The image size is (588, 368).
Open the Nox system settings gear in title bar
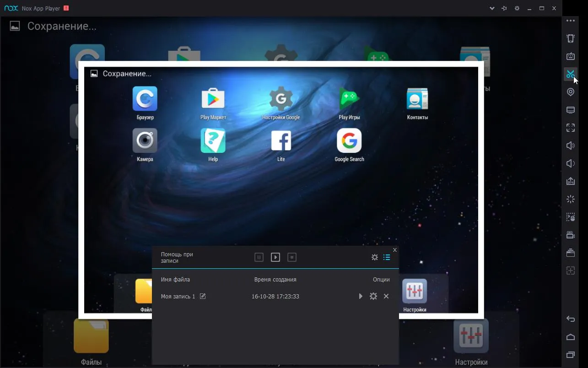coord(517,8)
